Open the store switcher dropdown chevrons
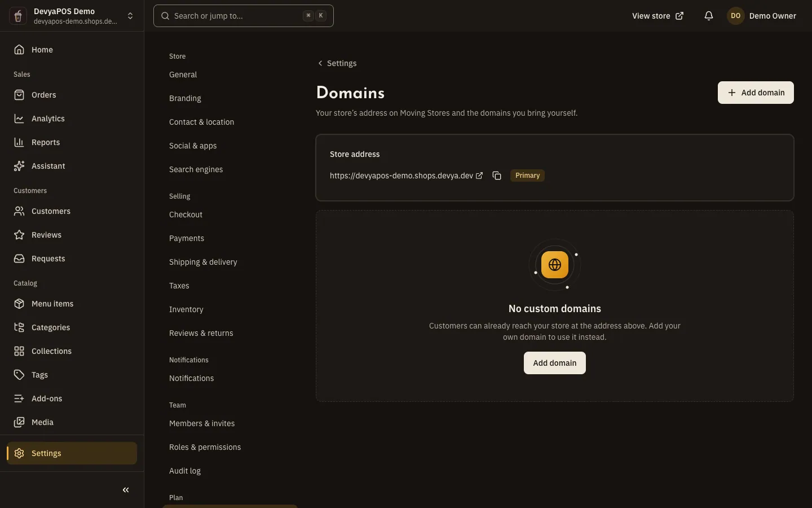Image resolution: width=812 pixels, height=508 pixels. point(130,16)
